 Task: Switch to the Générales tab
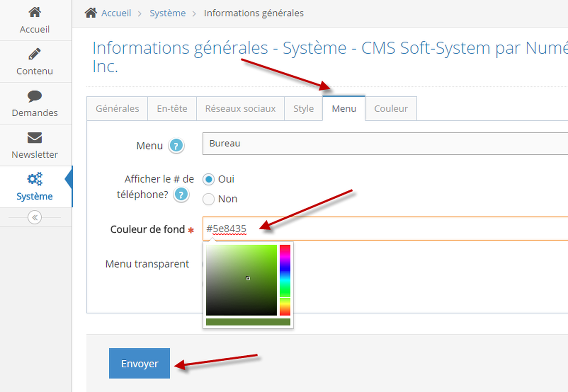point(117,109)
